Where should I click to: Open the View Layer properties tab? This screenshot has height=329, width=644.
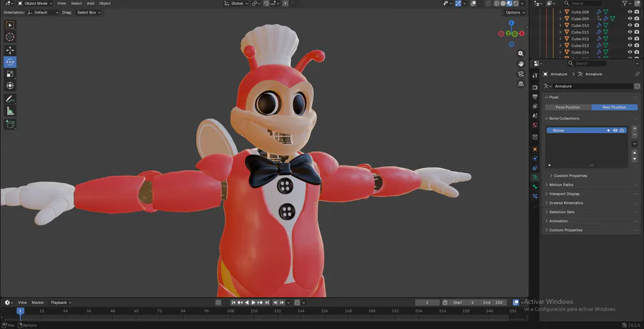pos(535,107)
